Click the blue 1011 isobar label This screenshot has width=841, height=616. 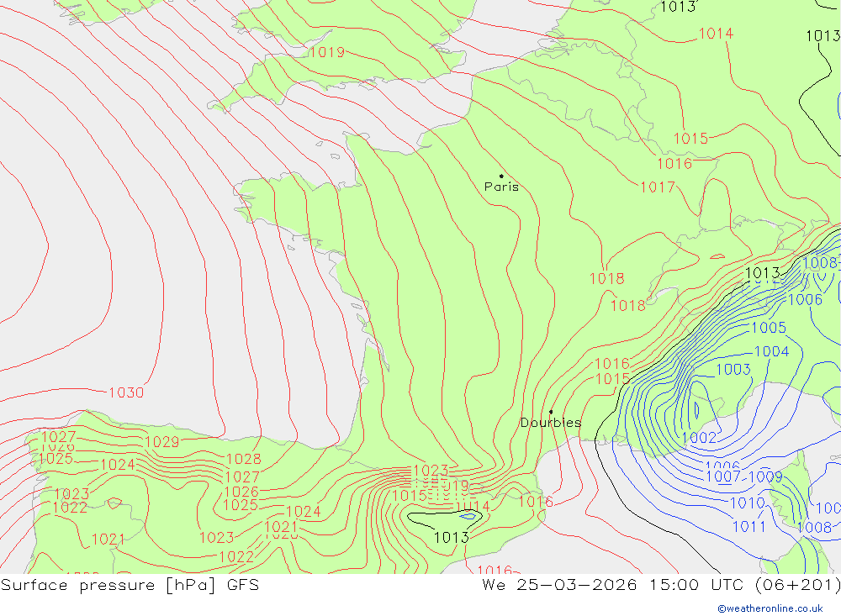tap(748, 526)
